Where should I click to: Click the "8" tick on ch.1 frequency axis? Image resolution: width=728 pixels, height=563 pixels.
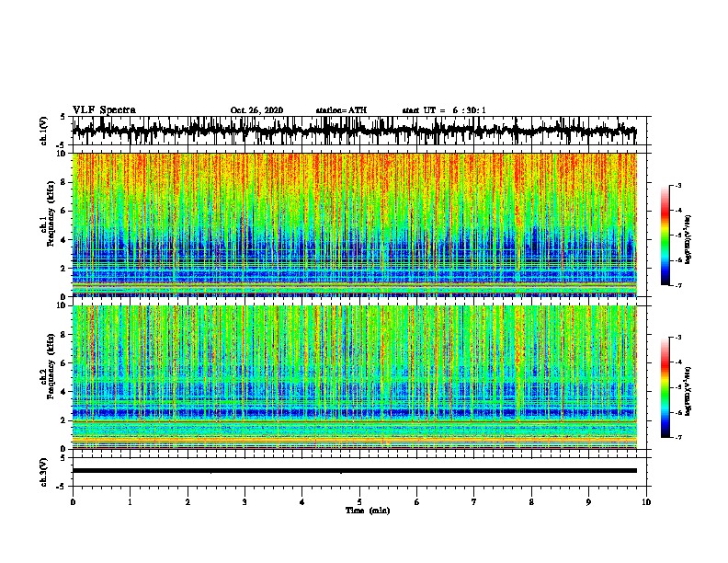coord(63,182)
